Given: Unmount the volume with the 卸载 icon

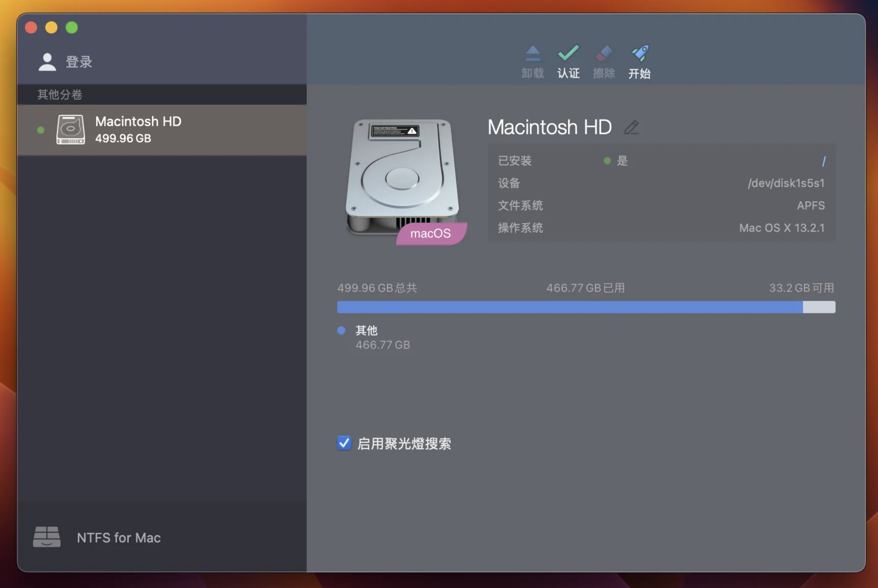Looking at the screenshot, I should [x=533, y=60].
